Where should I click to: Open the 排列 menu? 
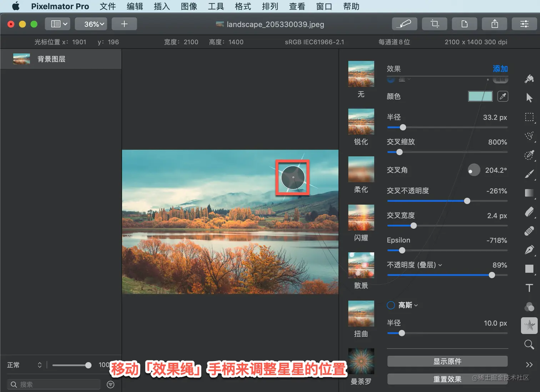click(270, 6)
